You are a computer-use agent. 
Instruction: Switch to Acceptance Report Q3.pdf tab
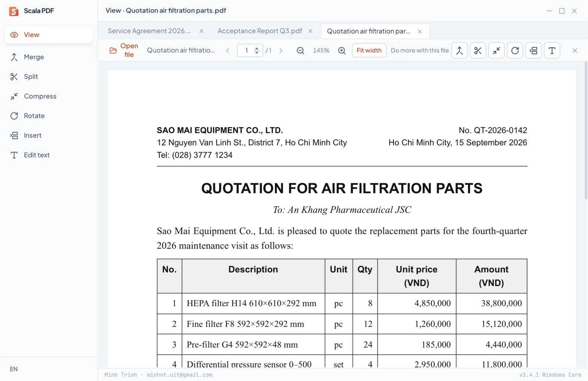click(260, 31)
